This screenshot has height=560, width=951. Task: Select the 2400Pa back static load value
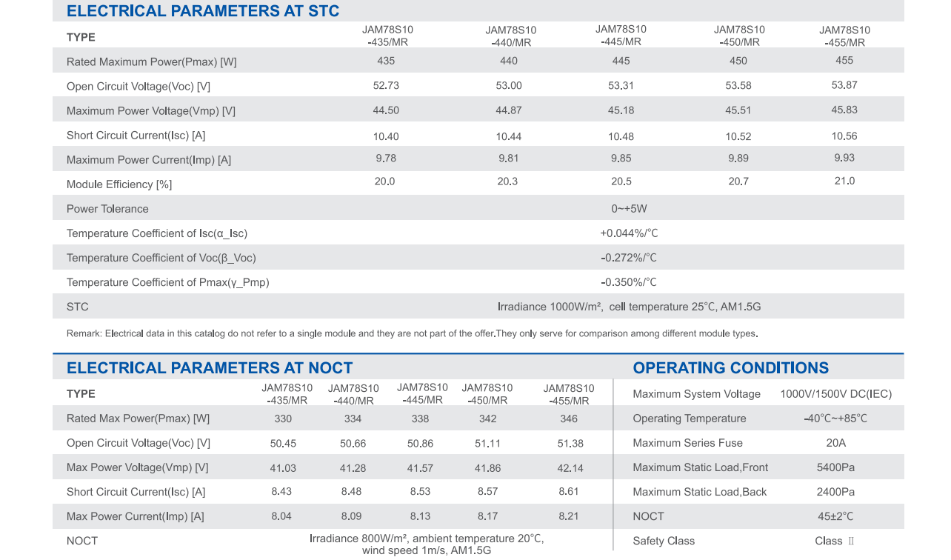click(x=835, y=492)
